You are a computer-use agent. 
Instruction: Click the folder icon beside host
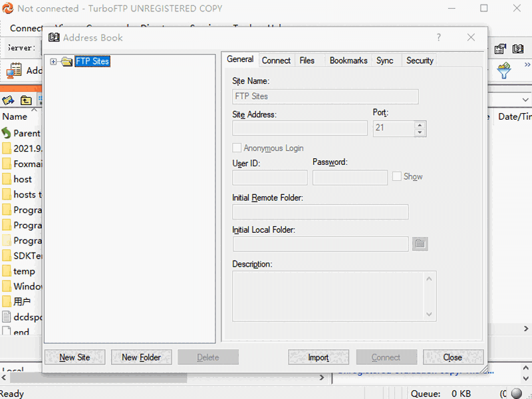coord(7,179)
